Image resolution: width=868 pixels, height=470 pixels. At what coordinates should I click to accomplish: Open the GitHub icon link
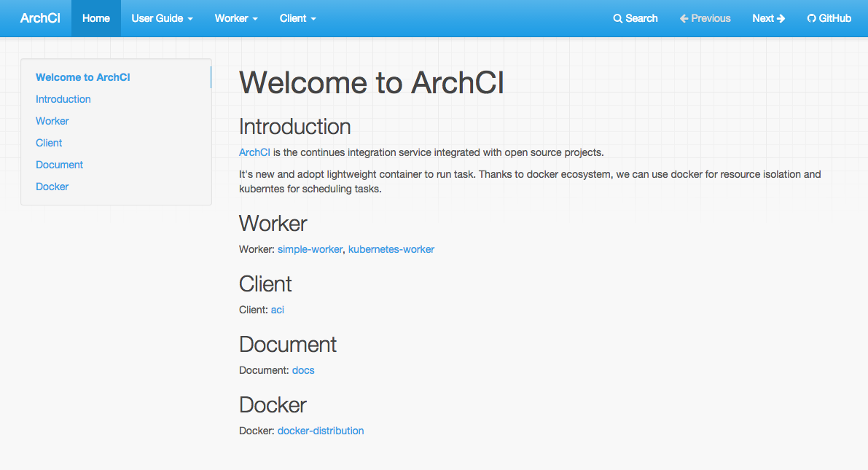pyautogui.click(x=812, y=18)
